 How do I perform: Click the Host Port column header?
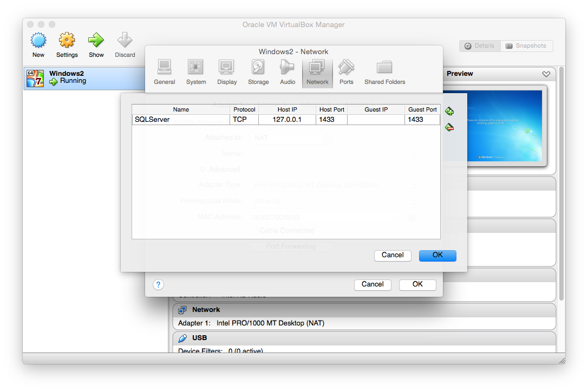click(331, 109)
